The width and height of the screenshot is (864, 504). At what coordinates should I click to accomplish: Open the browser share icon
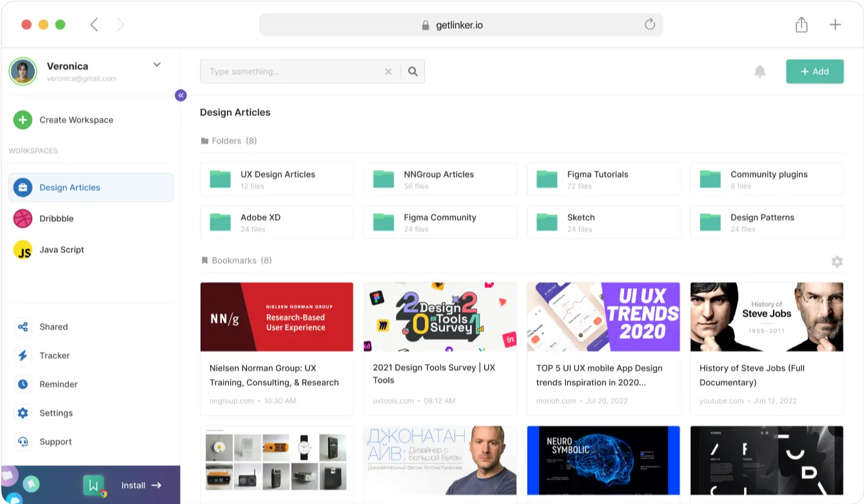click(x=801, y=25)
